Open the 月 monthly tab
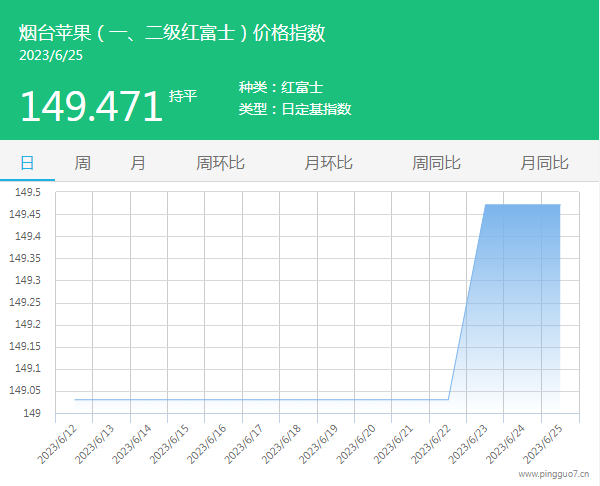The image size is (600, 486). (x=138, y=162)
